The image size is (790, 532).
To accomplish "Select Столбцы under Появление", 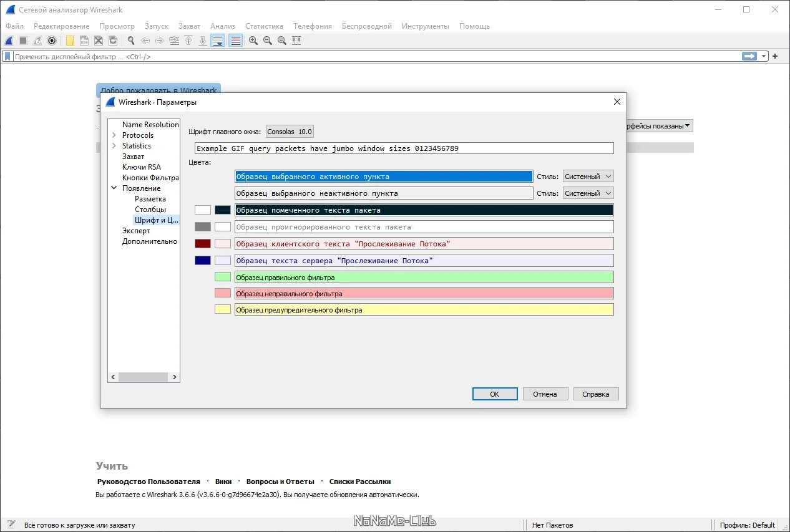I will click(150, 210).
